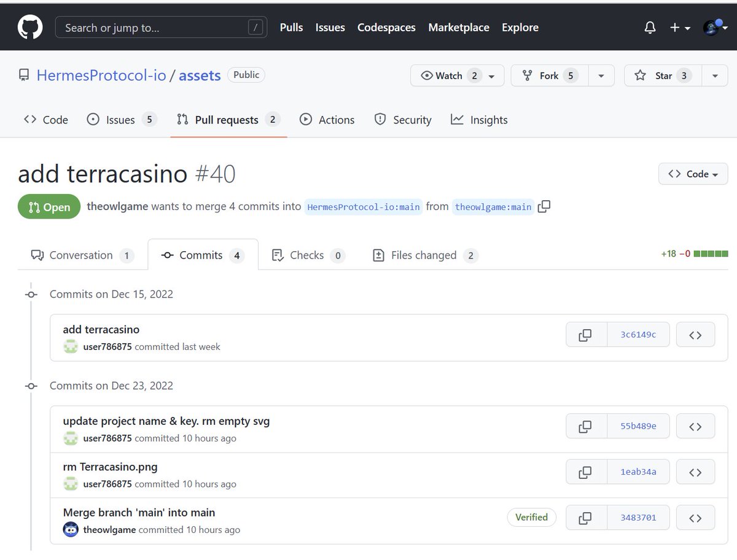Go to Pulls in top navigation
Viewport: 737px width, 560px height.
point(291,28)
